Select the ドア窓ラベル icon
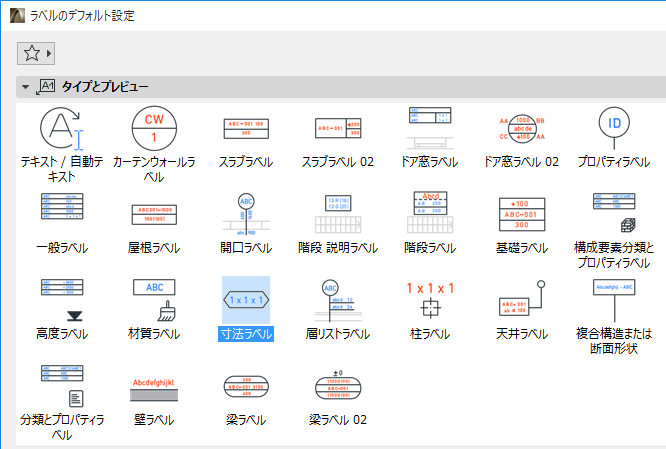The height and width of the screenshot is (449, 666). 430,130
